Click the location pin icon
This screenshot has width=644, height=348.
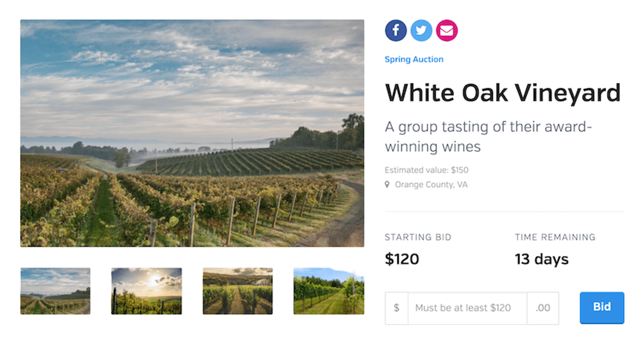(x=388, y=185)
